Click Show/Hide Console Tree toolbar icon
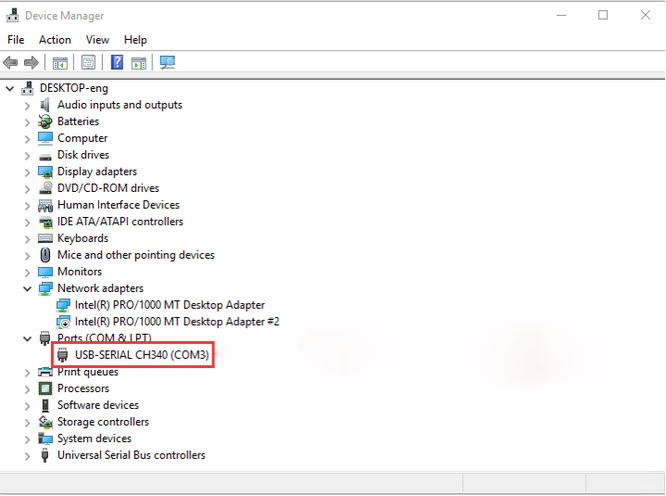Screen dimensions: 666x496 click(60, 63)
